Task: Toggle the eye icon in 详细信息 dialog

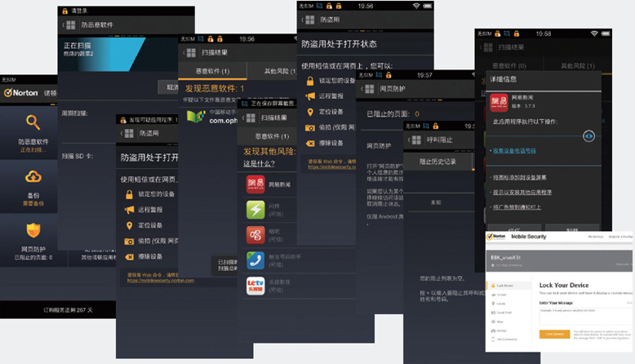Action: 588,136
